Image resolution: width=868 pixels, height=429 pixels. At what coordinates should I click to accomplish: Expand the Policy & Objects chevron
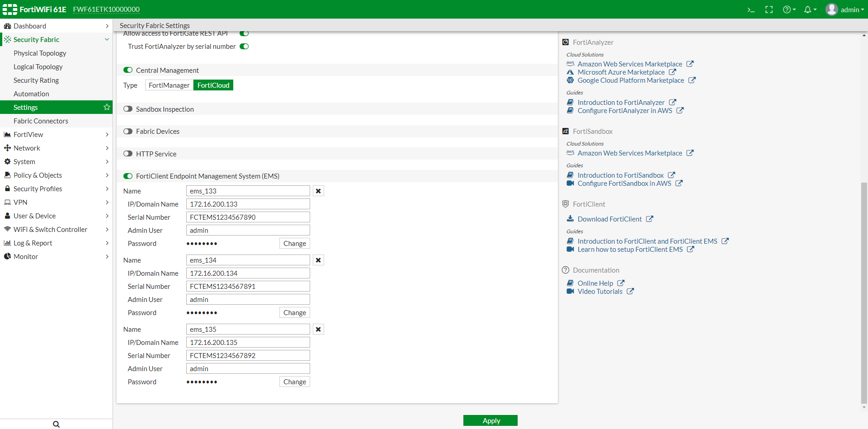pos(107,175)
